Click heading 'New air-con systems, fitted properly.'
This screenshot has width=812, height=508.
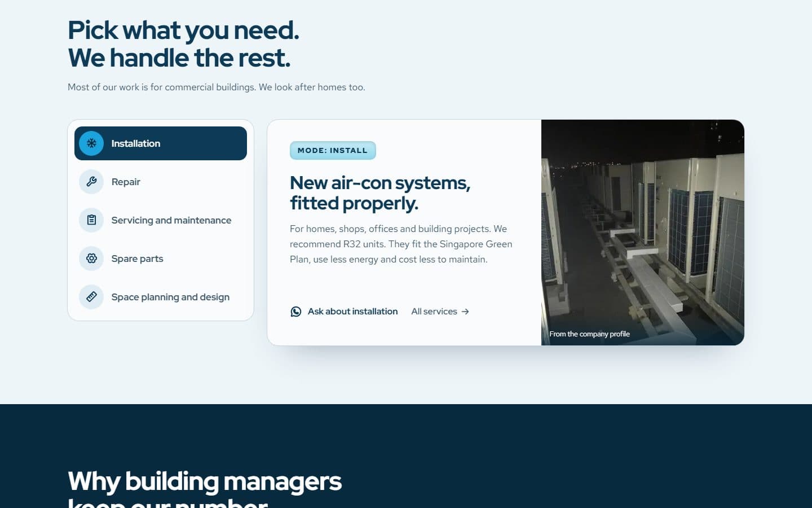pos(380,193)
